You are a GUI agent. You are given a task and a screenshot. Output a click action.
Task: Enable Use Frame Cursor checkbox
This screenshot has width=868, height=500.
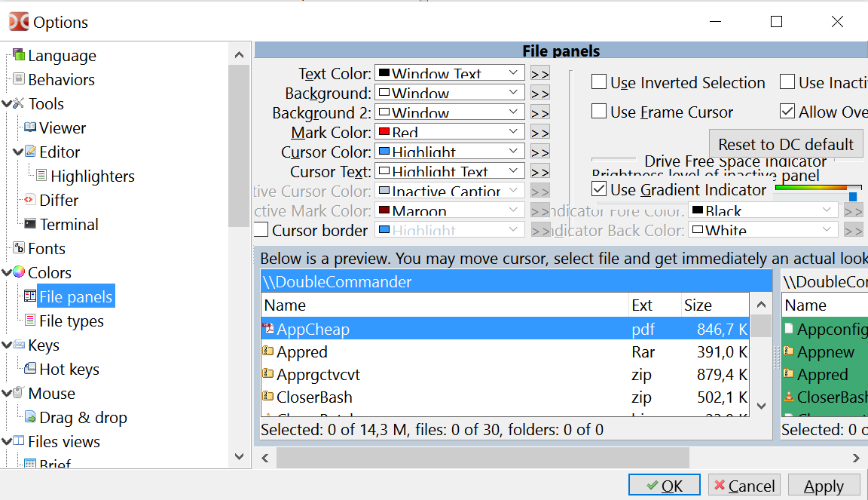(x=599, y=112)
